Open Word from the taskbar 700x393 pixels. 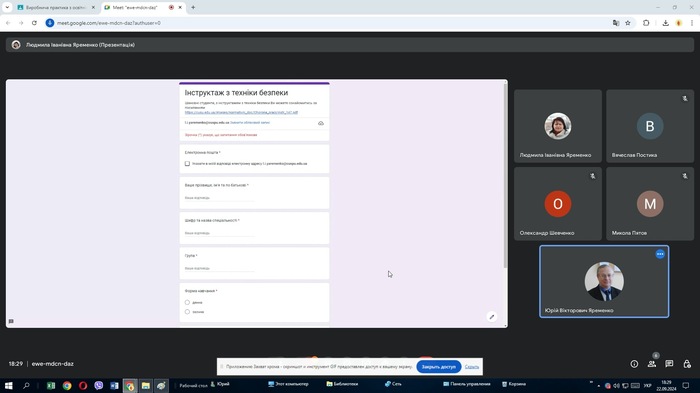coord(114,385)
